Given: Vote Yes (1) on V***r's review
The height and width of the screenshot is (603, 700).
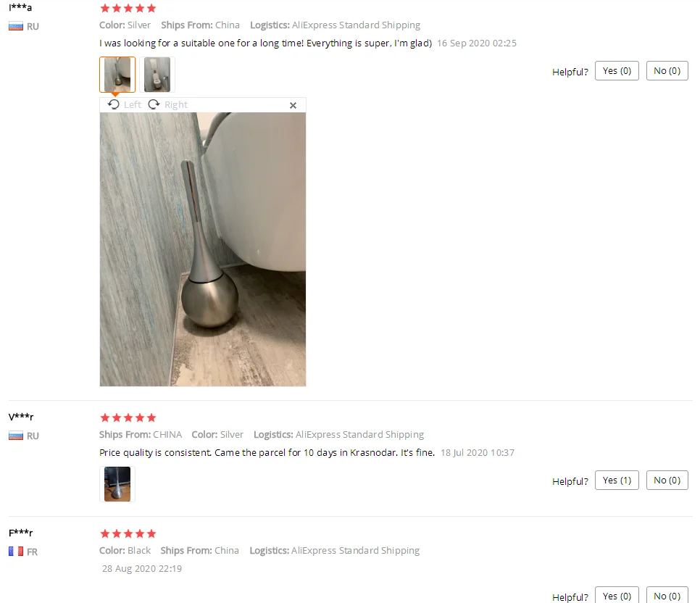Looking at the screenshot, I should click(617, 481).
